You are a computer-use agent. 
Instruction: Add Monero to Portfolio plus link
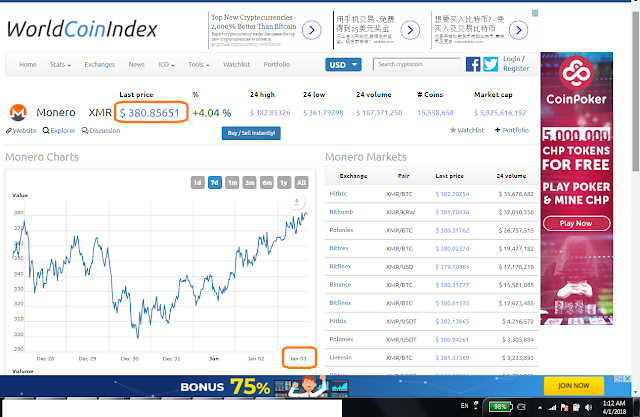pos(512,130)
